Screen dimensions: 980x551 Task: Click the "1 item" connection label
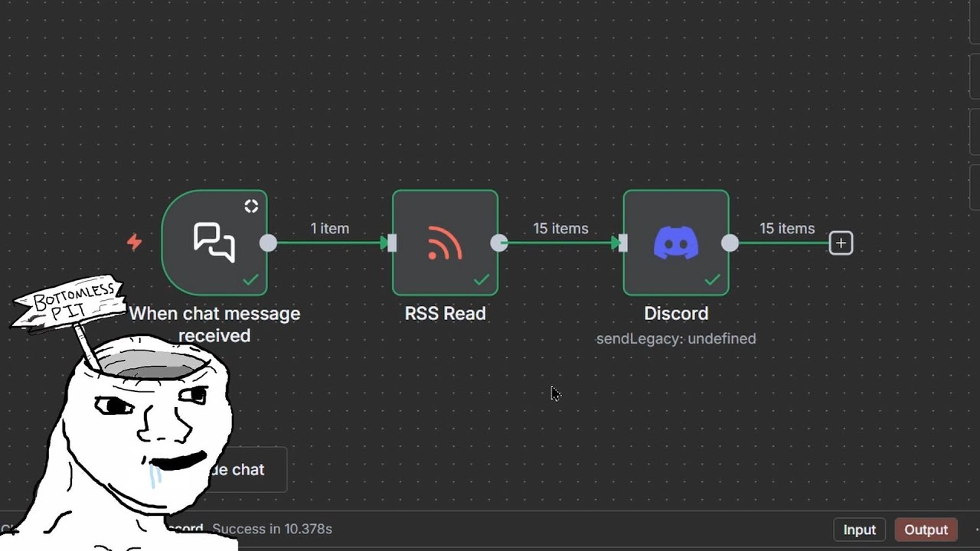(329, 228)
